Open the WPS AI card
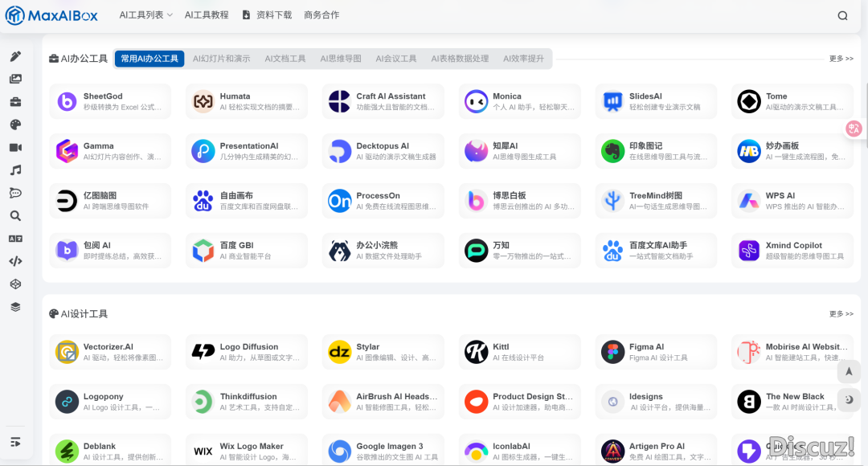This screenshot has height=466, width=868. point(792,201)
